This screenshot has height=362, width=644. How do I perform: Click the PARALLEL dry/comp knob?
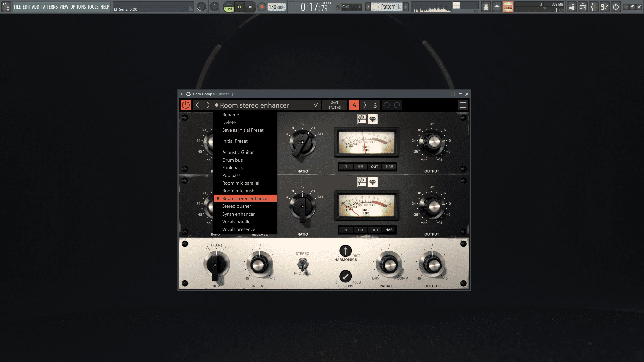point(389,265)
